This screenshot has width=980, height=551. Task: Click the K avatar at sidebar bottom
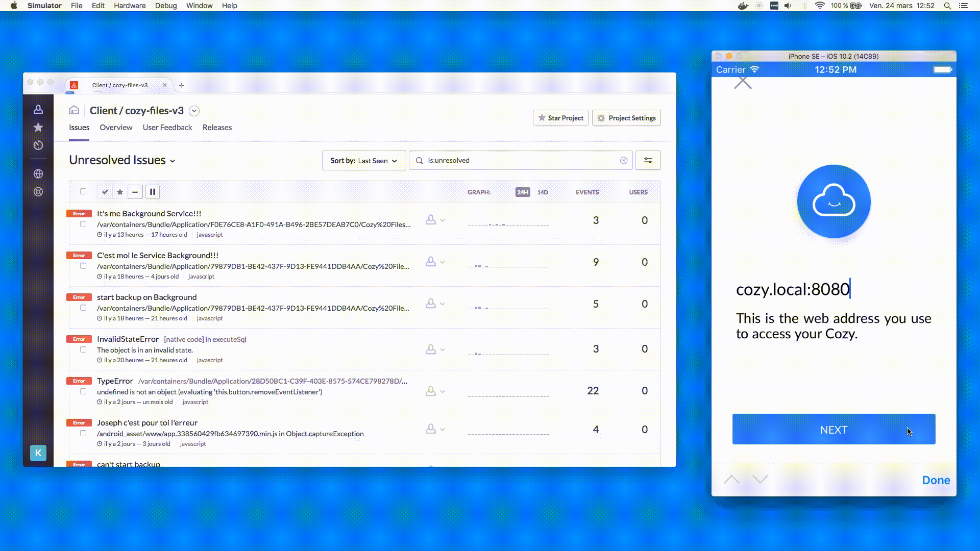click(x=38, y=453)
